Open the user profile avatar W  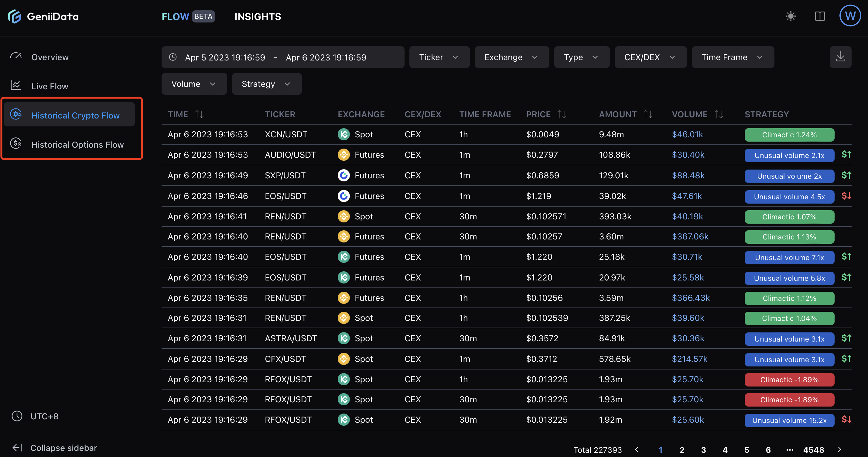(850, 15)
